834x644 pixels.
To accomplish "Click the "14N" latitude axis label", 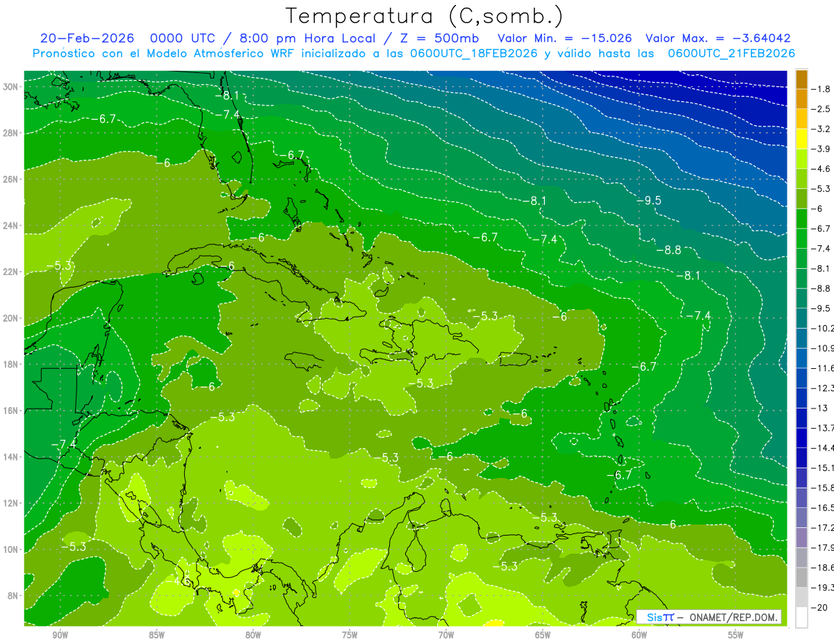I will coord(10,457).
